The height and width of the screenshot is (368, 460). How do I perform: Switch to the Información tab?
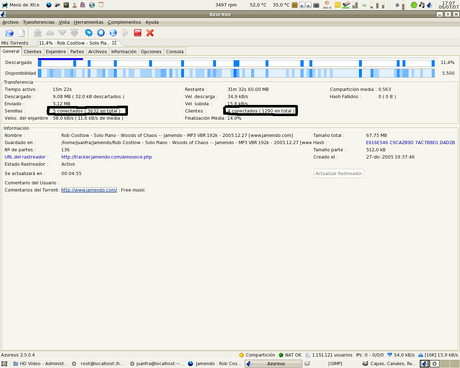(x=124, y=52)
